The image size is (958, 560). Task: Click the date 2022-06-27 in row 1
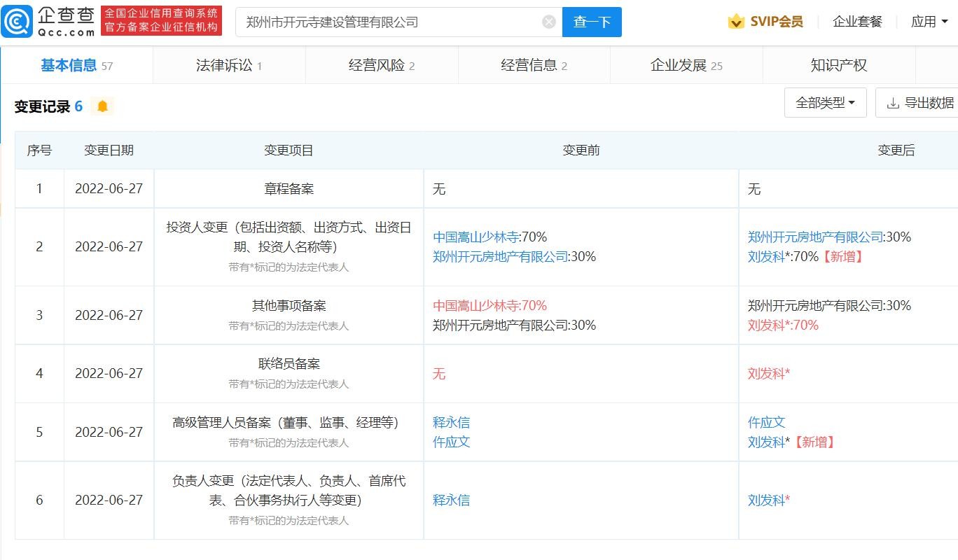[109, 188]
